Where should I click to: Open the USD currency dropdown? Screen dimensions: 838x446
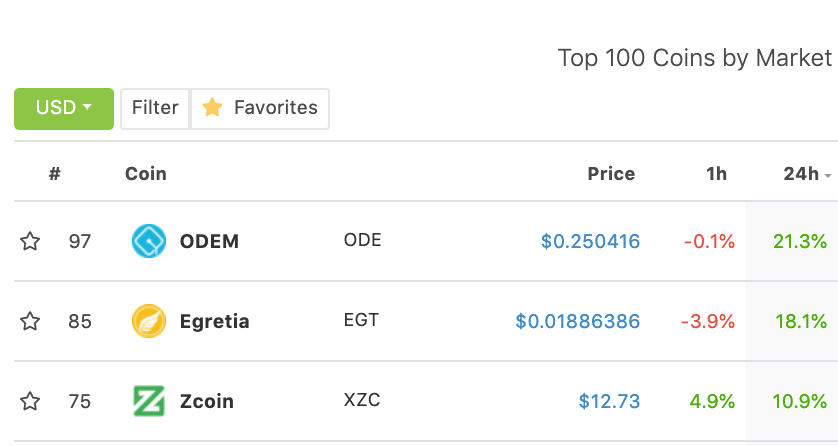pyautogui.click(x=64, y=109)
